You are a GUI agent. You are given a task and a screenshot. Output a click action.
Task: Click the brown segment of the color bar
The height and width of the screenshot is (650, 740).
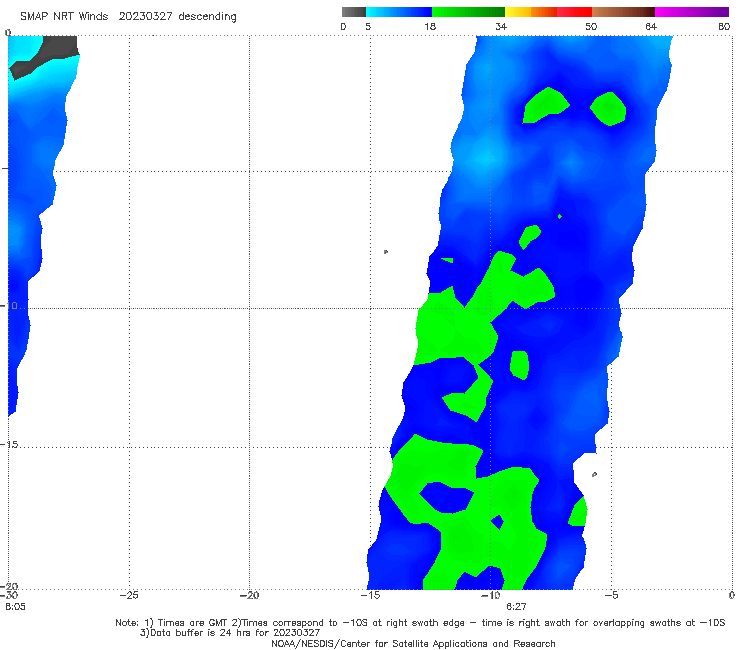tap(623, 12)
